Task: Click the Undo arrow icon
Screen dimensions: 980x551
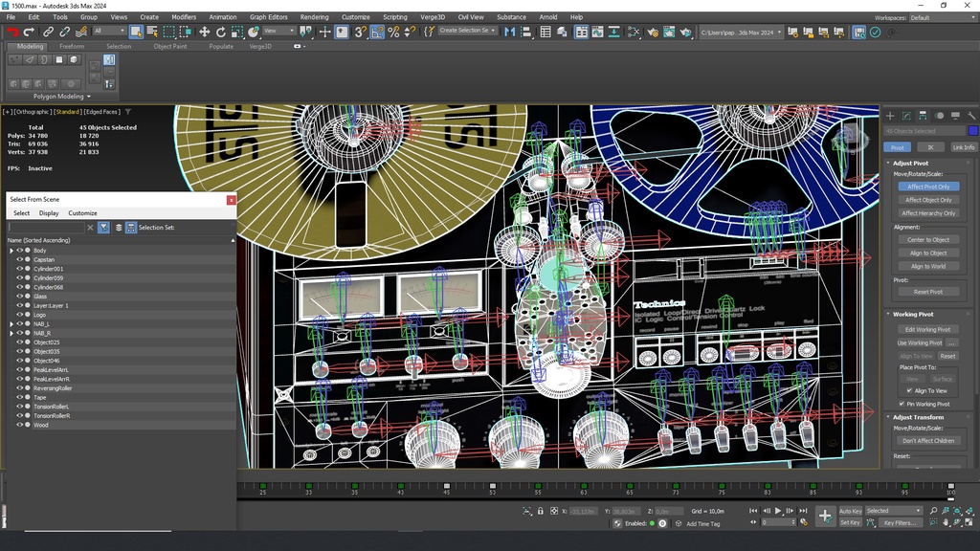Action: point(13,32)
